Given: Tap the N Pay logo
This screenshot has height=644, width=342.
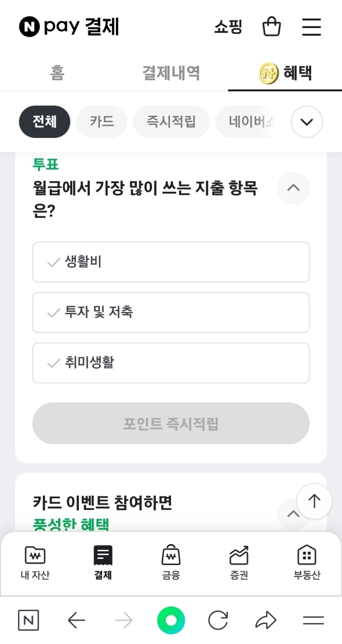Looking at the screenshot, I should tap(69, 27).
